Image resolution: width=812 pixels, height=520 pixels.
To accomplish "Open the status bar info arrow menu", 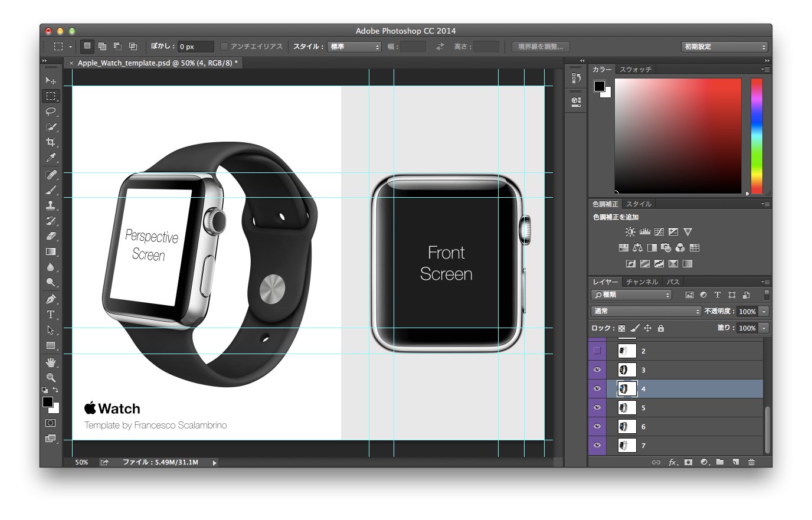I will (x=214, y=463).
